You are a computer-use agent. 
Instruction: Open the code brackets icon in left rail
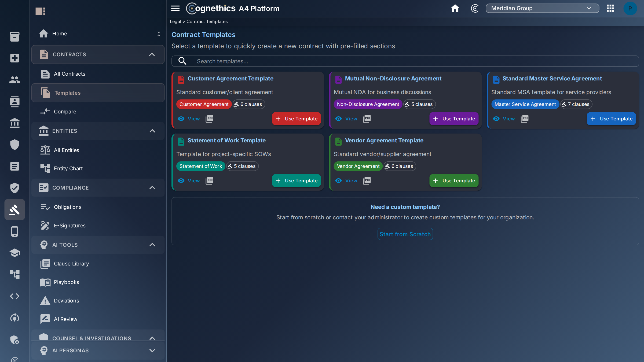(x=14, y=296)
